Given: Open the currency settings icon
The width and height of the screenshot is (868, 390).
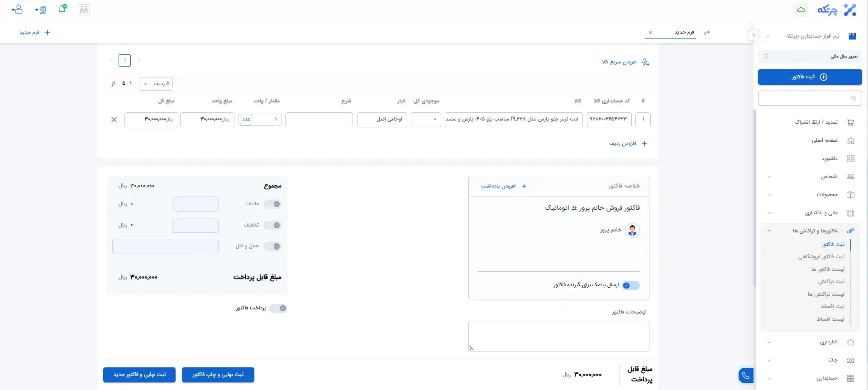Looking at the screenshot, I should tap(41, 10).
